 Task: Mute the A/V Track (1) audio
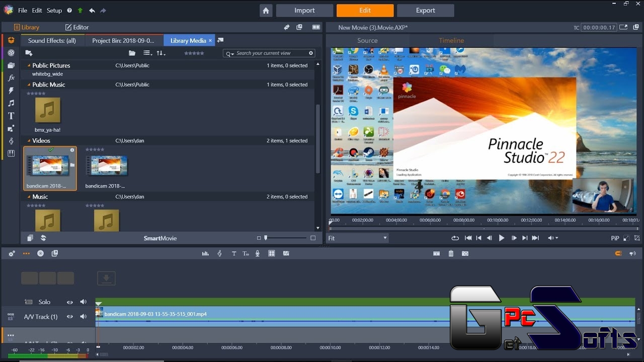tap(83, 317)
